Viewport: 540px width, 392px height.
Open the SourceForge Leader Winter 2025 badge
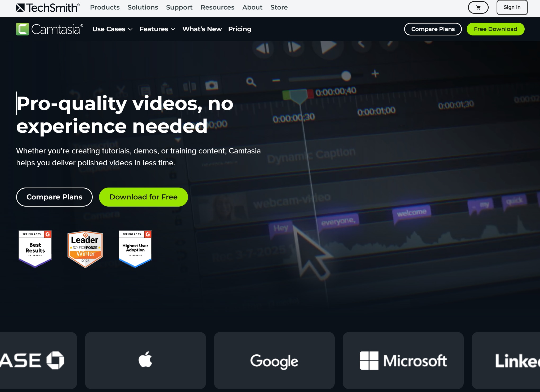tap(85, 249)
